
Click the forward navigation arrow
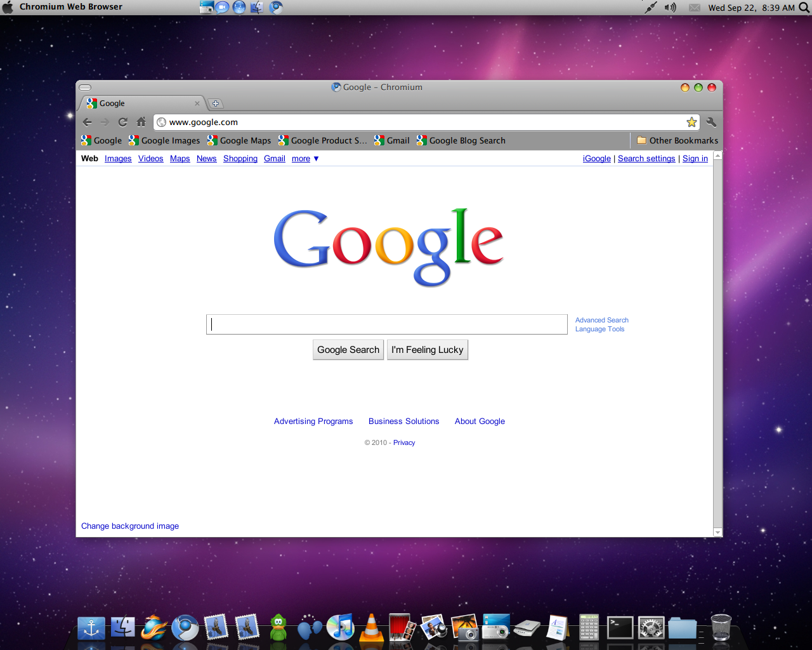click(105, 122)
